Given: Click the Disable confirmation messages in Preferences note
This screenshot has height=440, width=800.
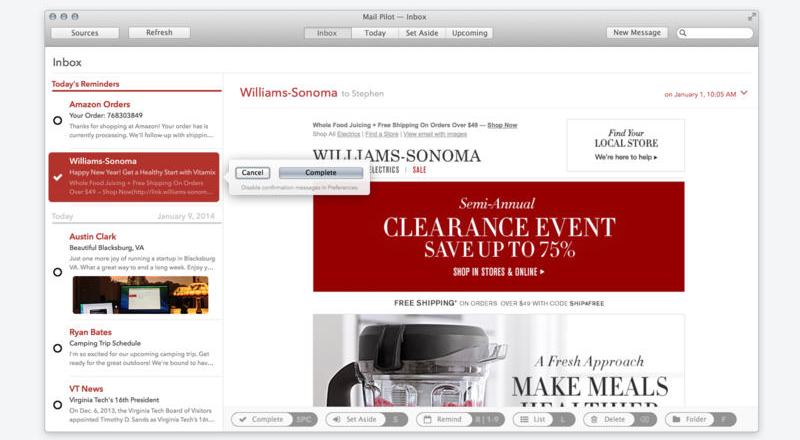Looking at the screenshot, I should pyautogui.click(x=299, y=188).
